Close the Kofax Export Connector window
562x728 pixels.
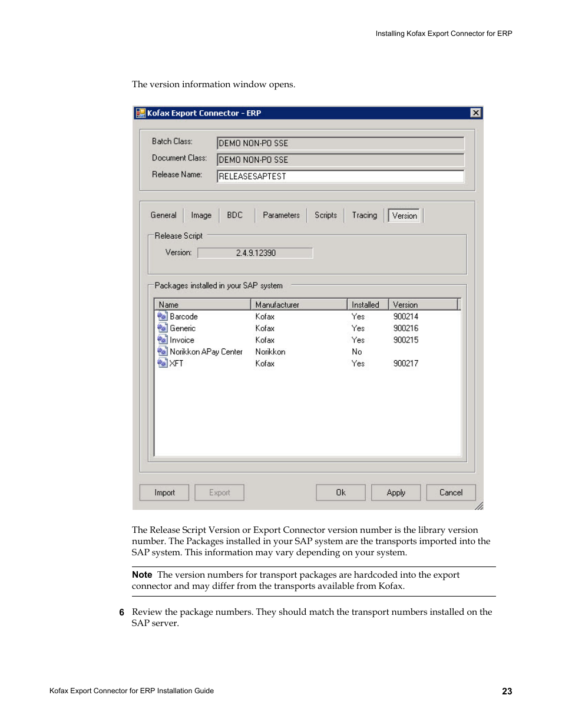[x=475, y=113]
